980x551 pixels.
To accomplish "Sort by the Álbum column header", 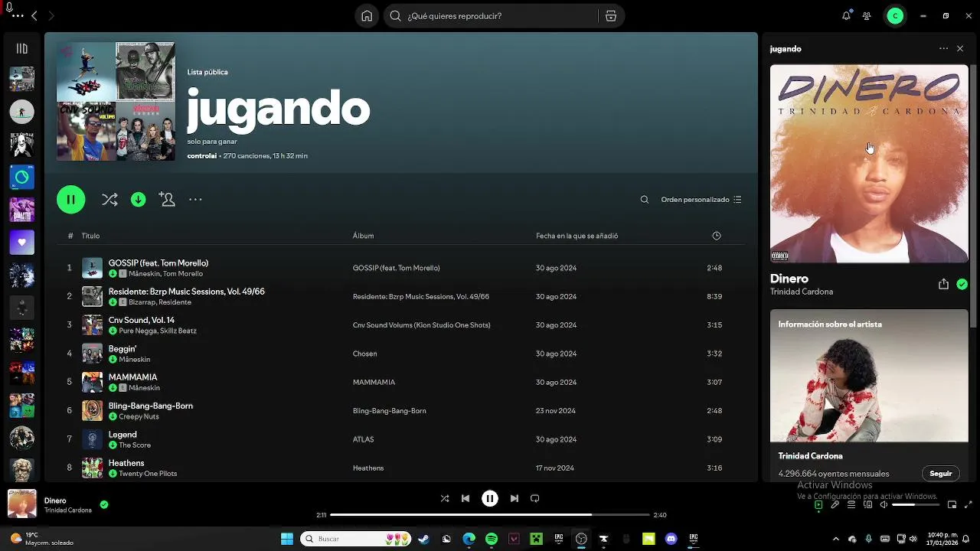I will (363, 236).
